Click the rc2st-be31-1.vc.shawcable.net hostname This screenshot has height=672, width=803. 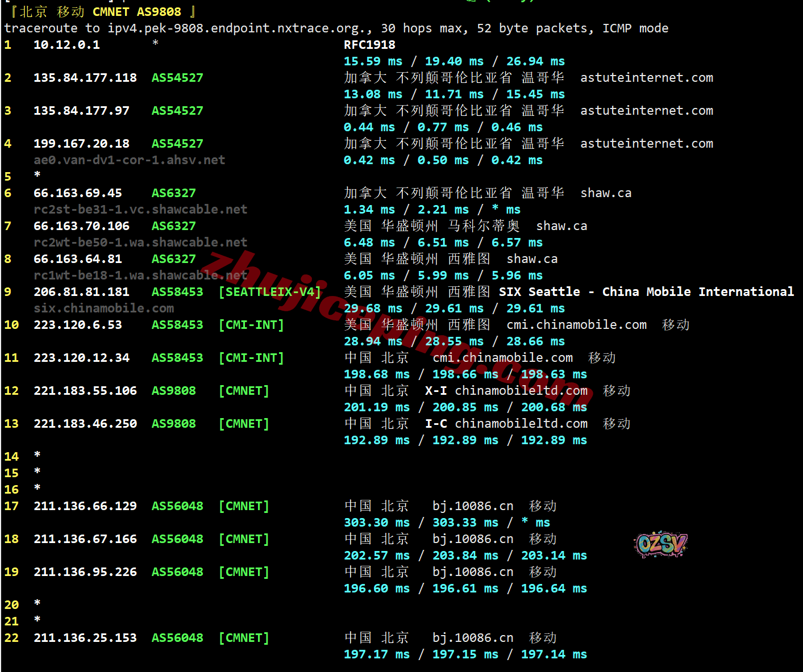[x=140, y=210]
